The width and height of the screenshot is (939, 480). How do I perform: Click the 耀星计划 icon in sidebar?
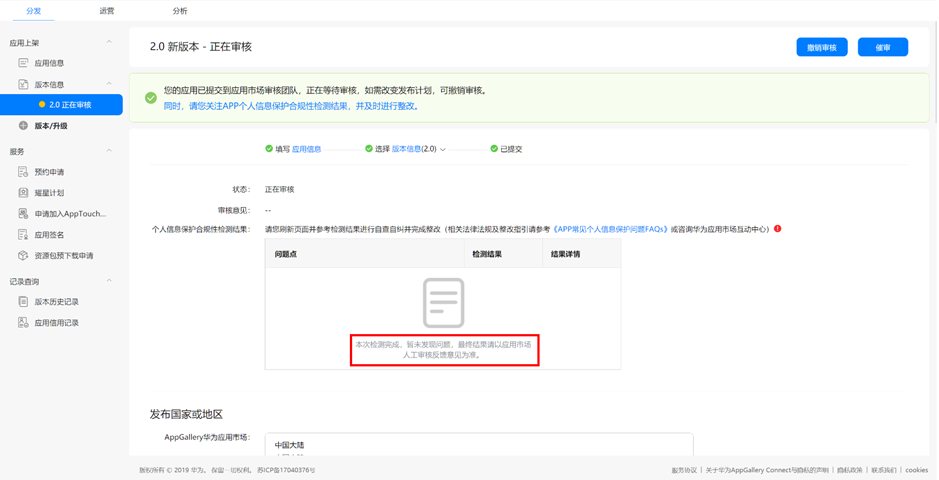tap(23, 193)
